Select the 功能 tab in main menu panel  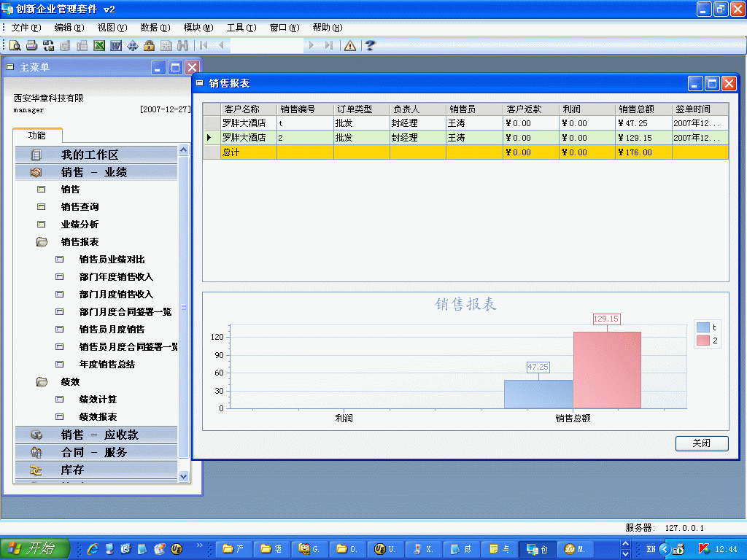click(x=37, y=136)
